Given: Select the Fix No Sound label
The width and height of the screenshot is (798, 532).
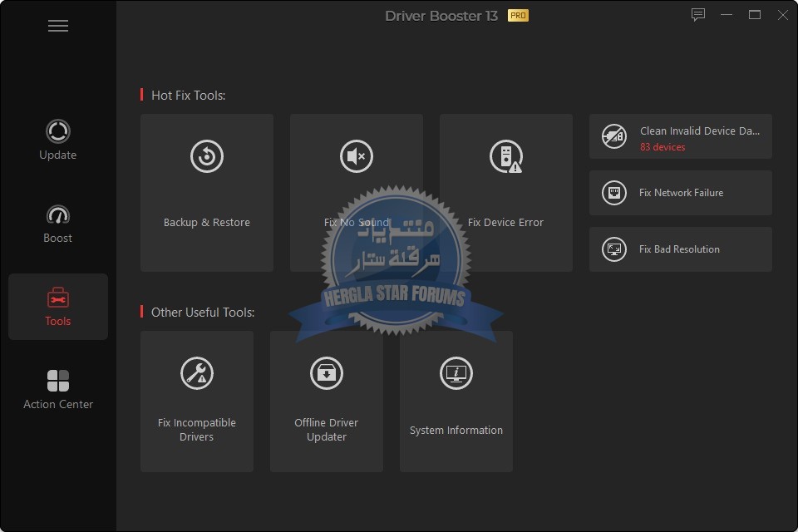Looking at the screenshot, I should pos(357,223).
